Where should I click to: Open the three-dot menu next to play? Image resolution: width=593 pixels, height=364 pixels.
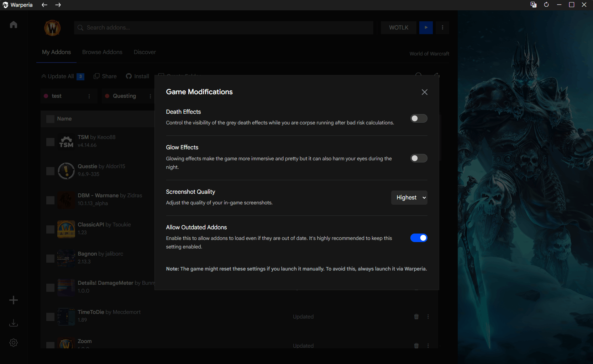(x=442, y=28)
